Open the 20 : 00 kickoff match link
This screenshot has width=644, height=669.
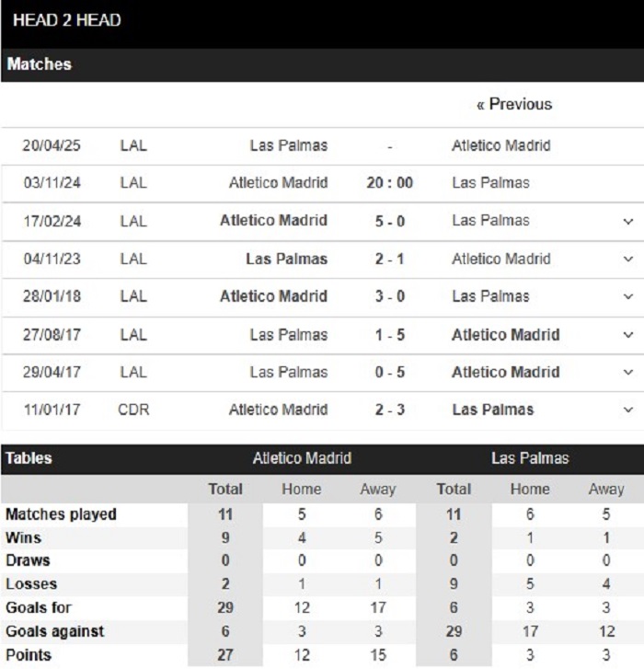coord(390,183)
